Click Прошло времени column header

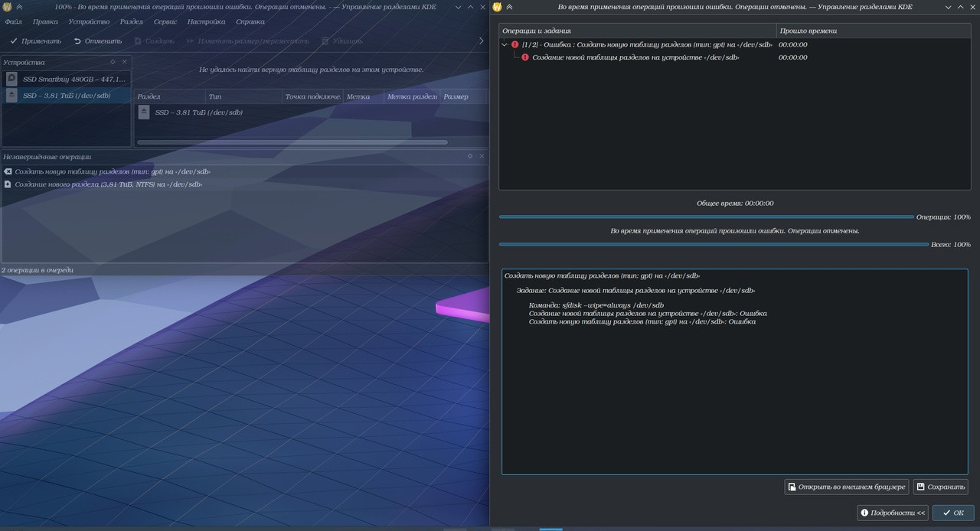coord(873,31)
